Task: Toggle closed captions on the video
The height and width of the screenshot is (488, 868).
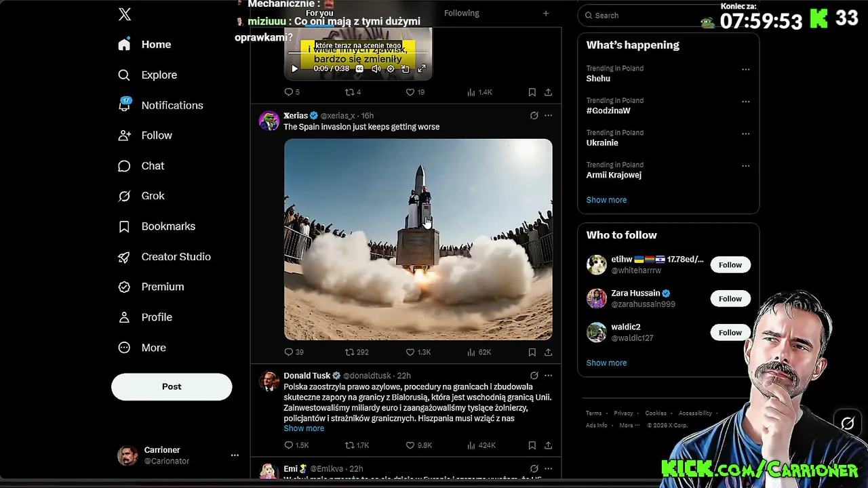Action: (x=359, y=68)
